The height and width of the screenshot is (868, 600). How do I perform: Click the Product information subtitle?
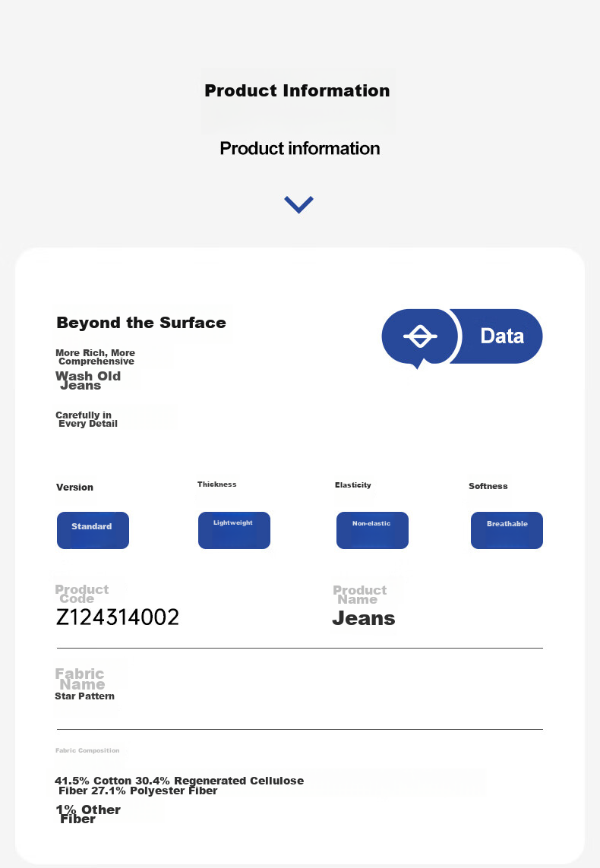point(299,148)
